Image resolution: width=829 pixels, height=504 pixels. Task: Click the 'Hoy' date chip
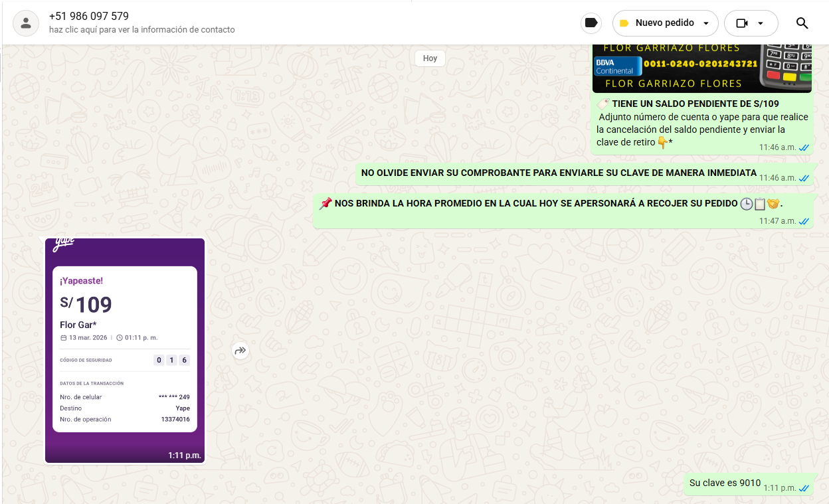(430, 58)
